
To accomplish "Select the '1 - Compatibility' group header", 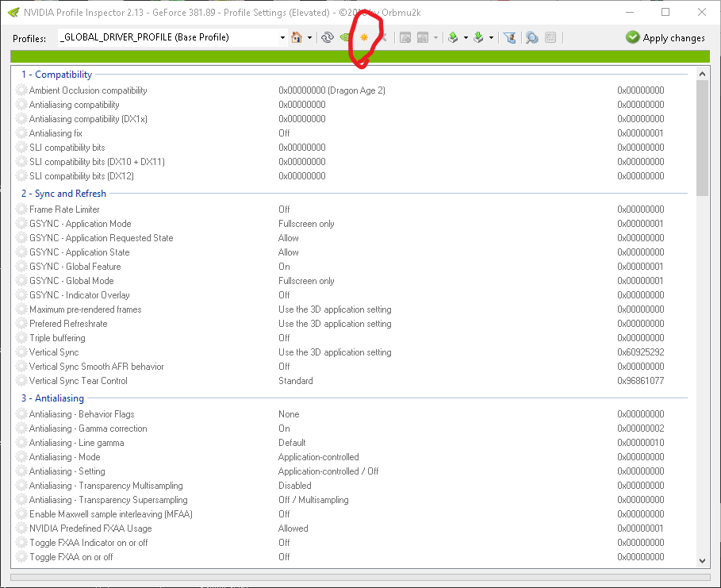I will coord(56,75).
